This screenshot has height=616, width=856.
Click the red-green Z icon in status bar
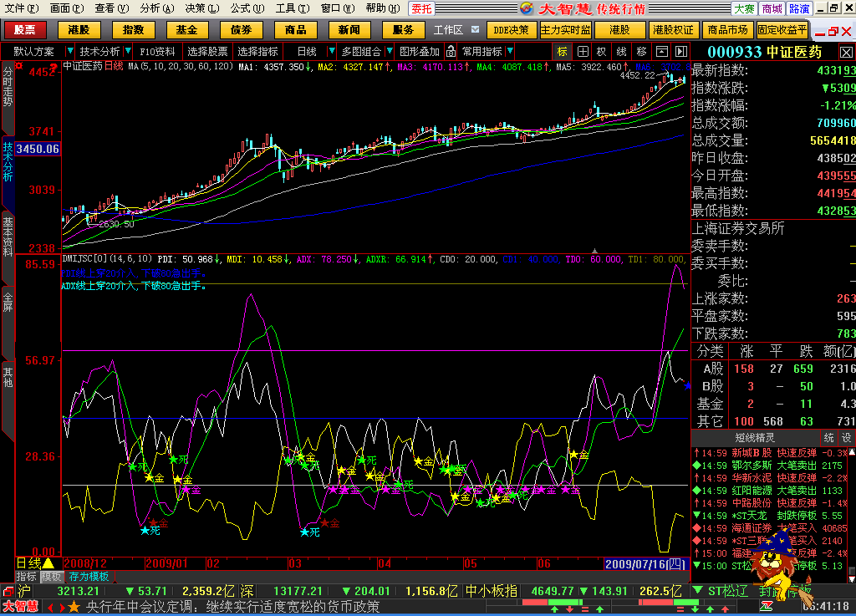766,606
